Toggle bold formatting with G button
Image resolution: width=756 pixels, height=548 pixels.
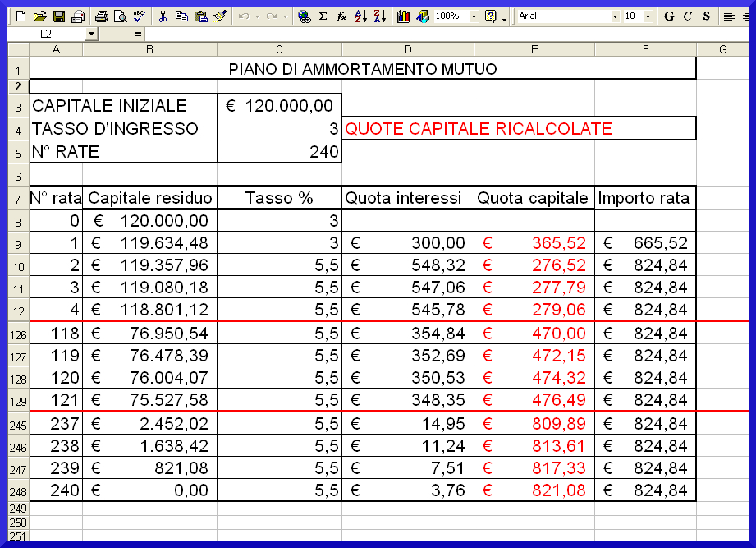669,16
